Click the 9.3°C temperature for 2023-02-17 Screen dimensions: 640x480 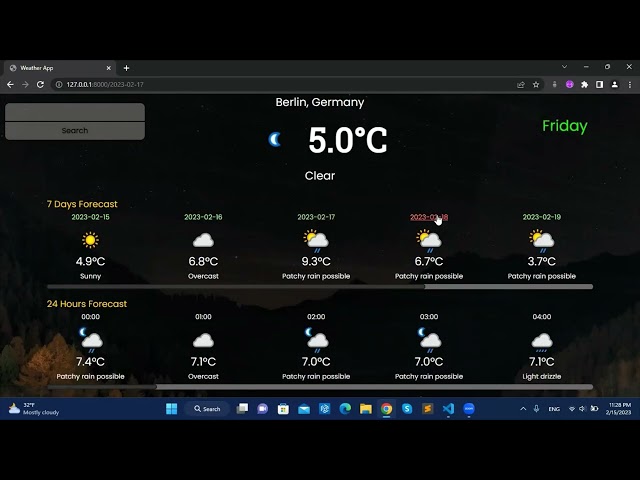316,261
